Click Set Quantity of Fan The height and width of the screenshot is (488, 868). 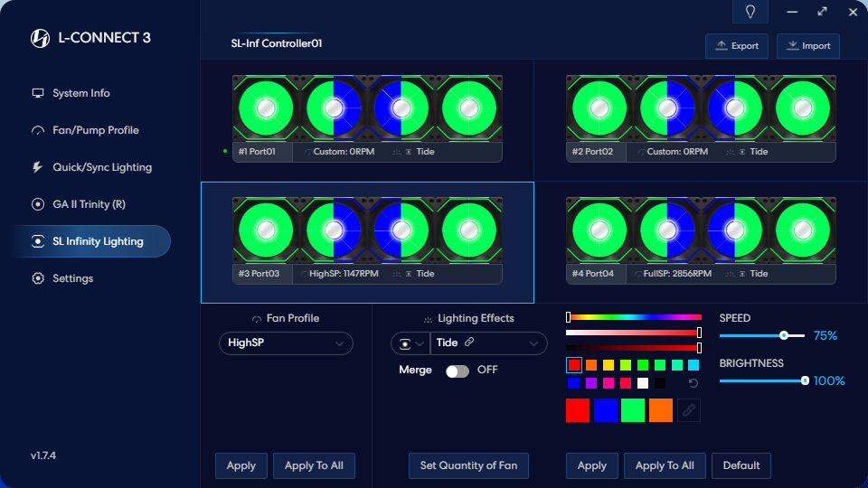click(468, 466)
